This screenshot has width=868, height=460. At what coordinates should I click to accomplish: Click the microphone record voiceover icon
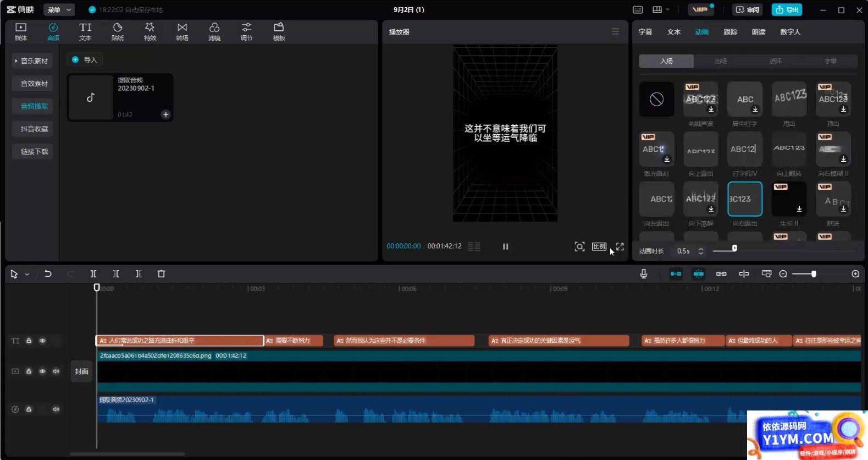[644, 273]
